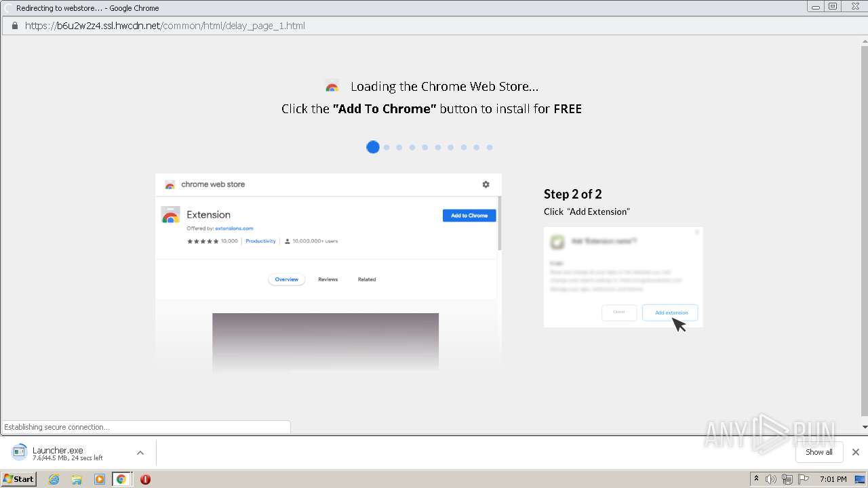
Task: Click the star rating row
Action: 203,241
